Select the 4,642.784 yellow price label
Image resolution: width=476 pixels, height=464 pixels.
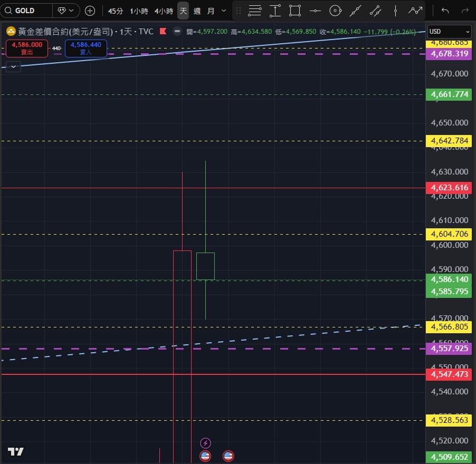(x=449, y=141)
